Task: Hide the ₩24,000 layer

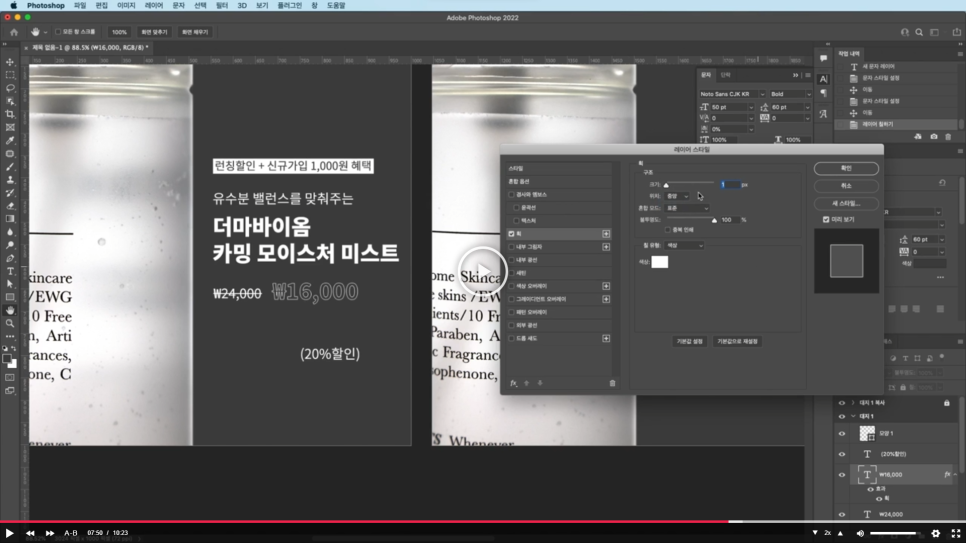Action: tap(842, 514)
